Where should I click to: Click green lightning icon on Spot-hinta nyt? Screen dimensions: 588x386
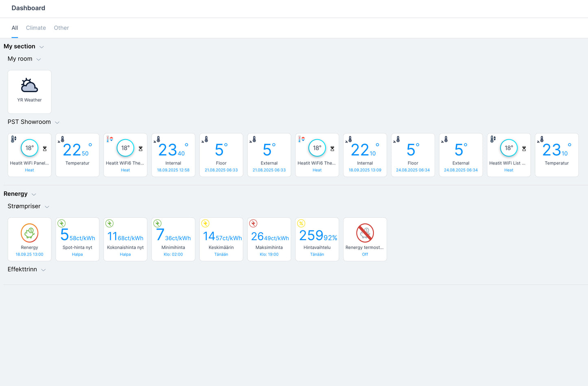61,224
